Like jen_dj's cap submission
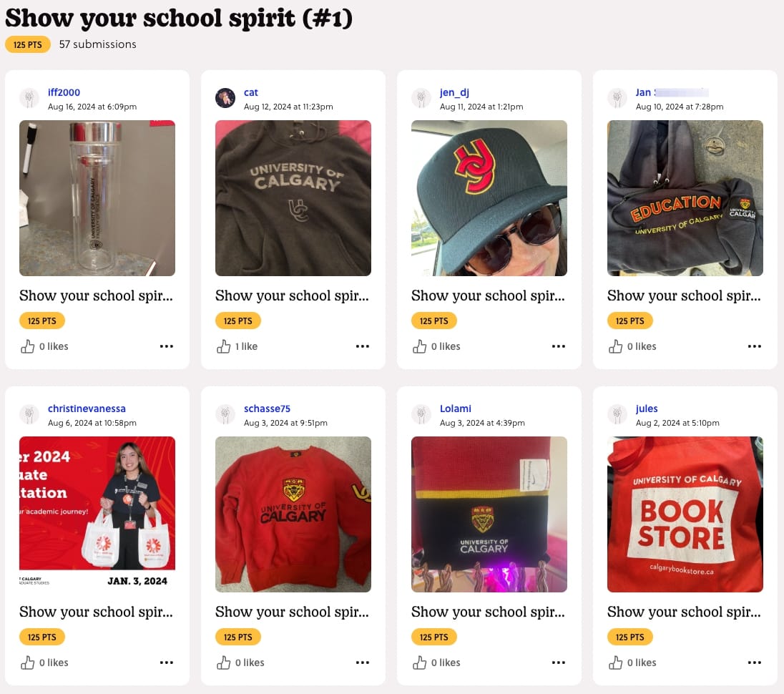Image resolution: width=784 pixels, height=694 pixels. [419, 346]
